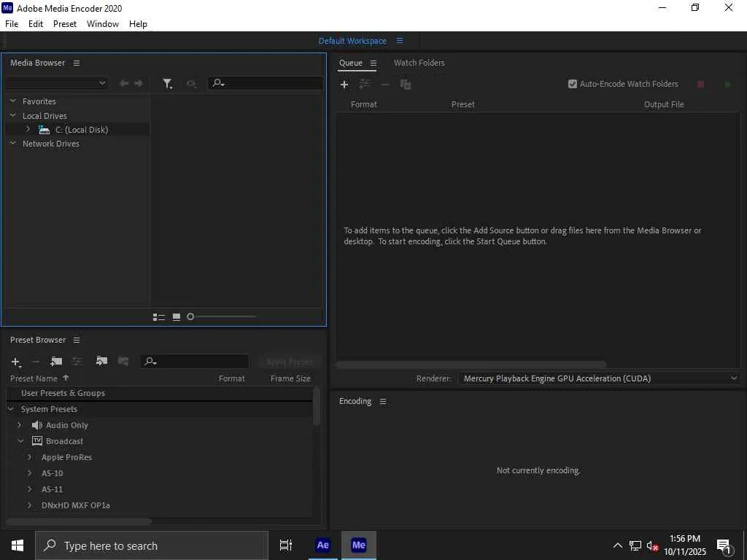
Task: Select the Default Workspace label
Action: pos(352,41)
